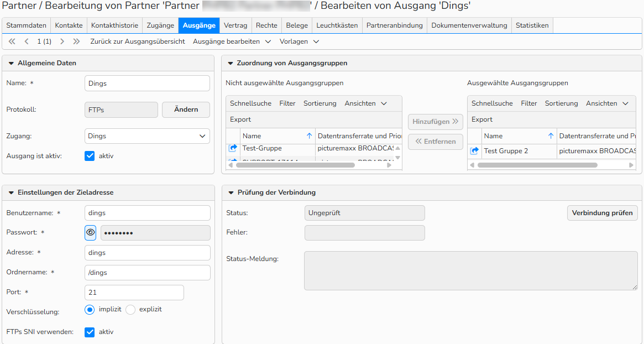
Task: Collapse 'Prüfung der Verbindung' section
Action: click(231, 193)
